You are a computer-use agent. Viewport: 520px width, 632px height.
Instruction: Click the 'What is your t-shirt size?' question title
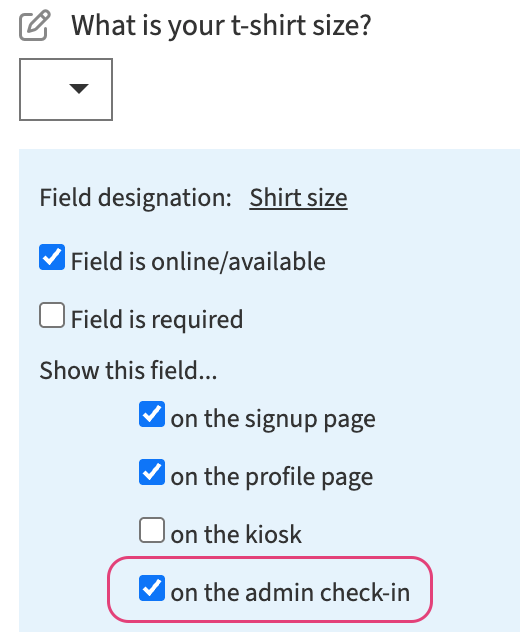pyautogui.click(x=221, y=26)
